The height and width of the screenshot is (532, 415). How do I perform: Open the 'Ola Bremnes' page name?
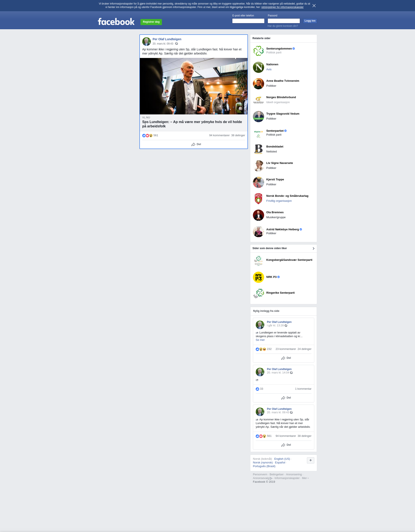coord(275,212)
